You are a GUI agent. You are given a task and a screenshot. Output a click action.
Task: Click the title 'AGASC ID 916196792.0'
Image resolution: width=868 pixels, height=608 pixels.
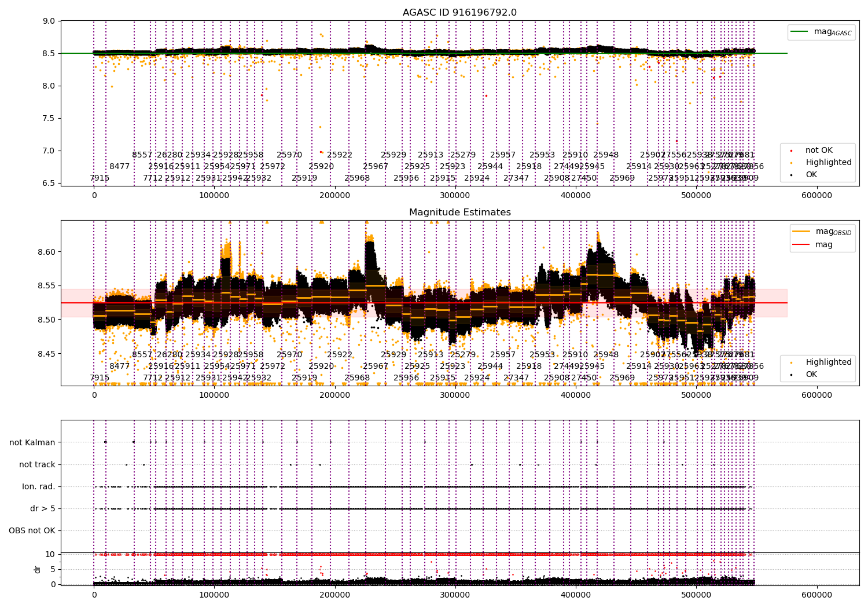pos(459,13)
